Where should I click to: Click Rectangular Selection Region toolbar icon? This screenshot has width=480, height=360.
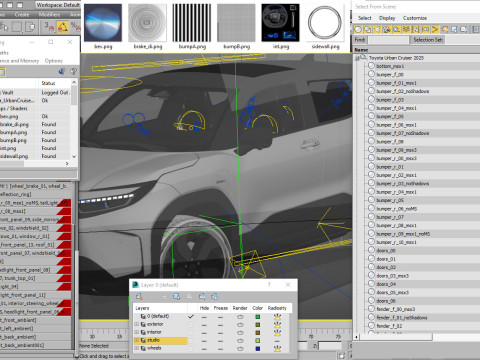pyautogui.click(x=17, y=27)
